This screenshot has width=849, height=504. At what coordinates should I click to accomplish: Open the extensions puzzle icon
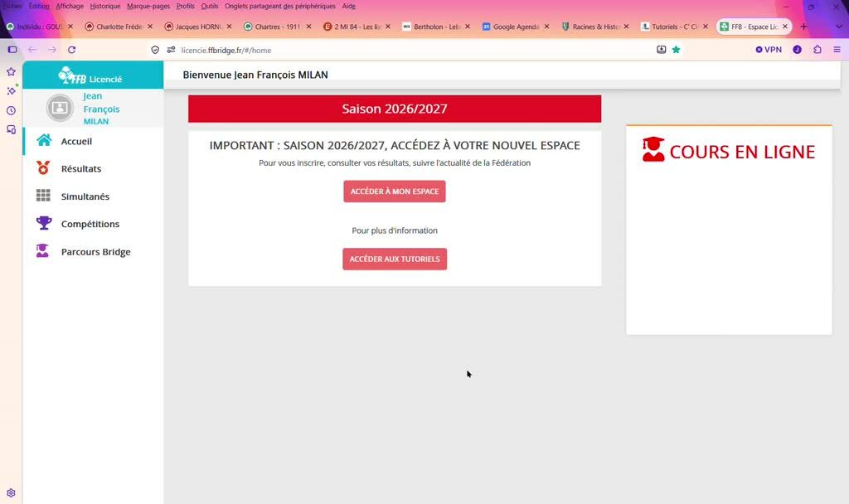[x=817, y=50]
